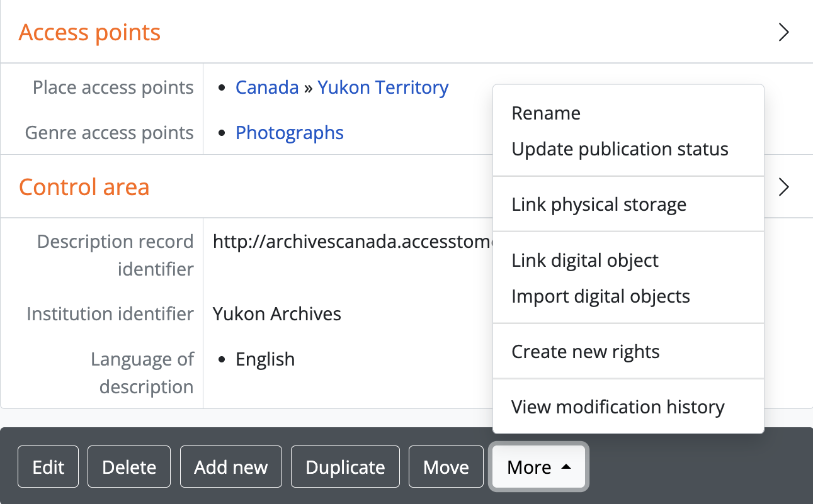813x504 pixels.
Task: Click the Duplicate button
Action: pyautogui.click(x=345, y=468)
